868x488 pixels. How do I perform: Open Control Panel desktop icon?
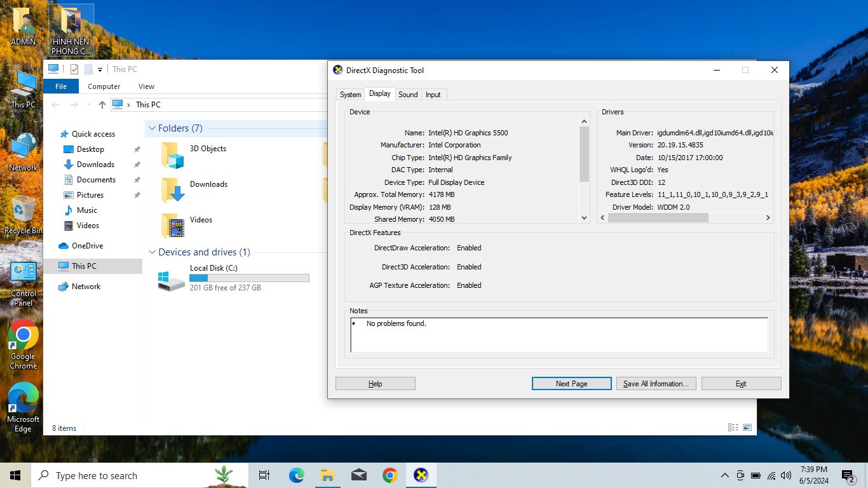pos(23,274)
